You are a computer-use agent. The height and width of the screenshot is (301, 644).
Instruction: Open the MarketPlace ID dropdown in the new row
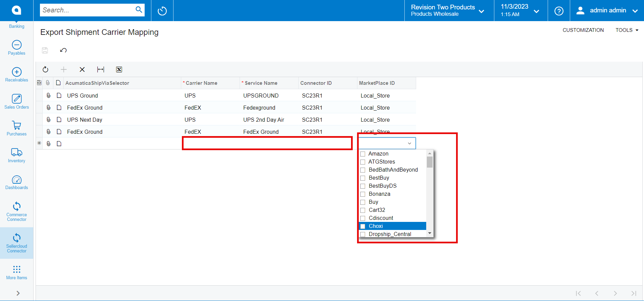[409, 143]
